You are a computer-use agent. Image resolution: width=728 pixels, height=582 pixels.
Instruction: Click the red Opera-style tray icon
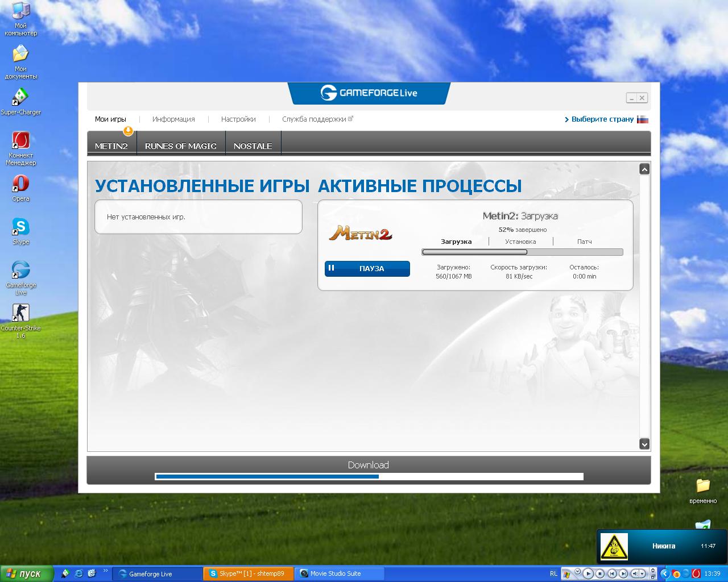coord(696,573)
